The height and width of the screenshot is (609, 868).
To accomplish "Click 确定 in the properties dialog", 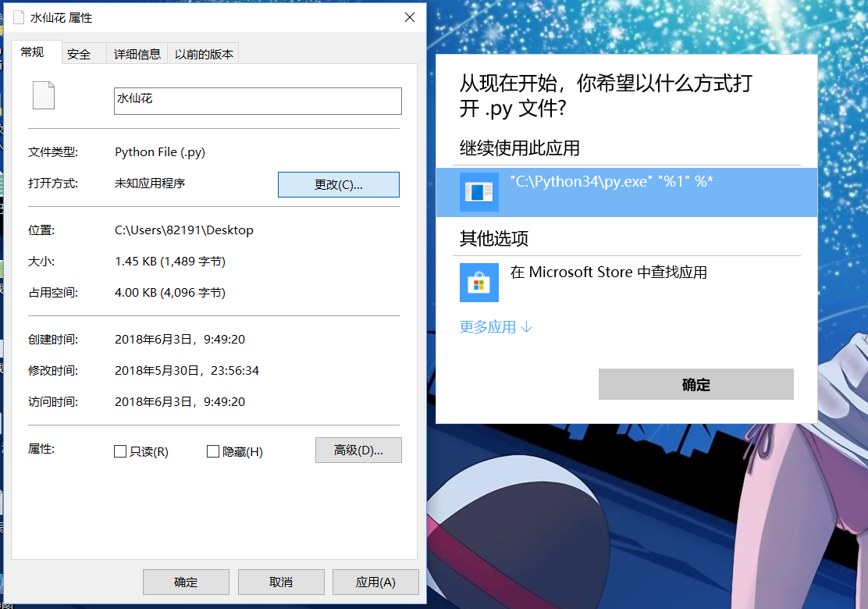I will point(186,582).
